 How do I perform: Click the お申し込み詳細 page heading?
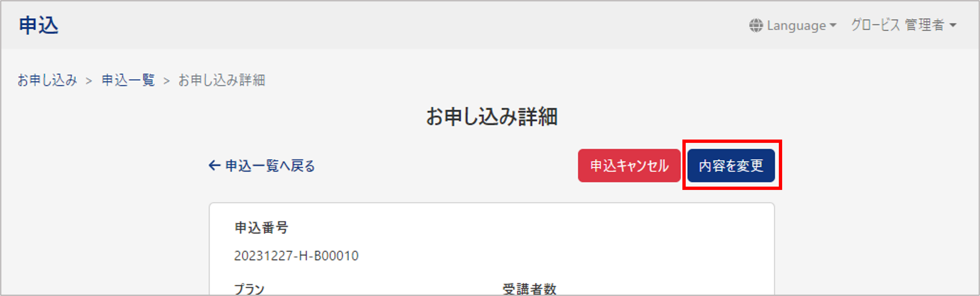[x=491, y=116]
